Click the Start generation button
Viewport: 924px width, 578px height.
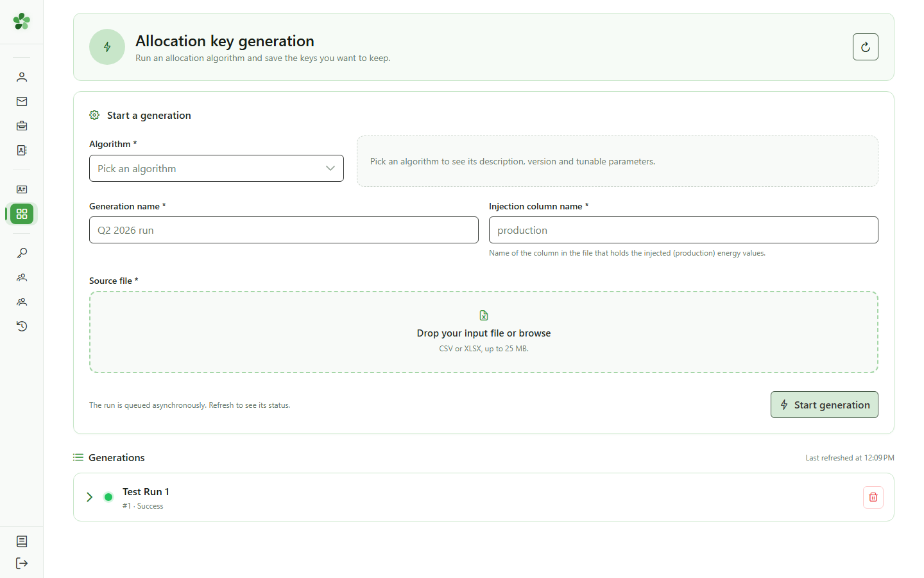[825, 405]
